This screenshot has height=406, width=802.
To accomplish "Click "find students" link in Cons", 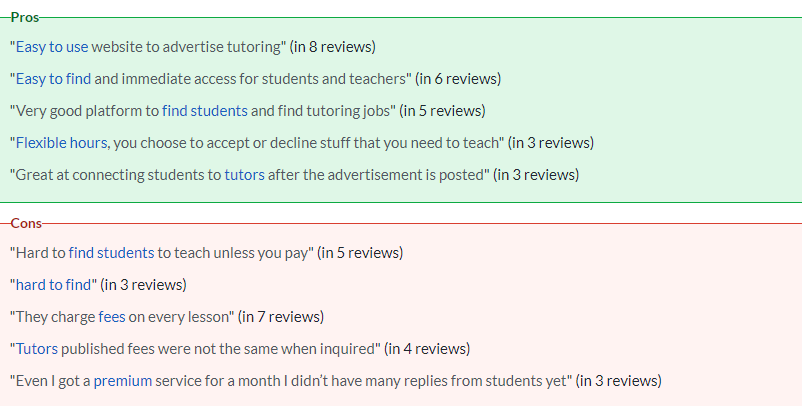I will [111, 253].
